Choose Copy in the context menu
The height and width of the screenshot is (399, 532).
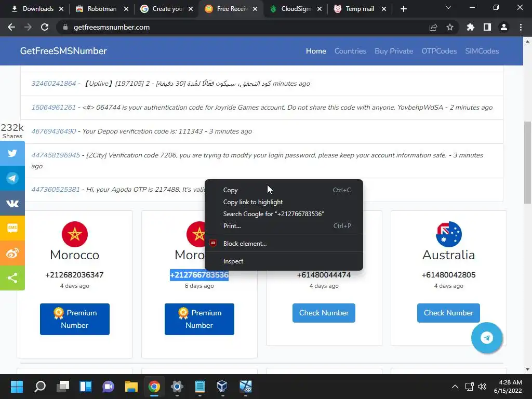pos(284,190)
